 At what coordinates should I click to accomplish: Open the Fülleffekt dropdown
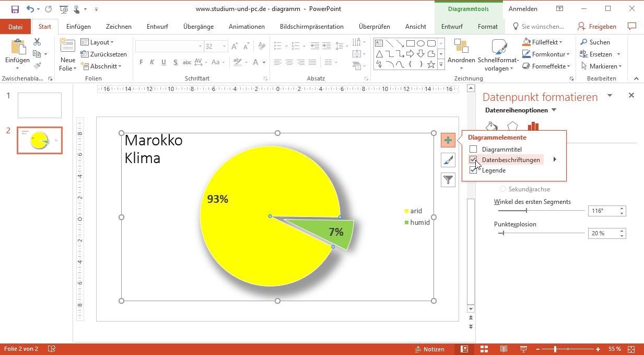point(543,42)
